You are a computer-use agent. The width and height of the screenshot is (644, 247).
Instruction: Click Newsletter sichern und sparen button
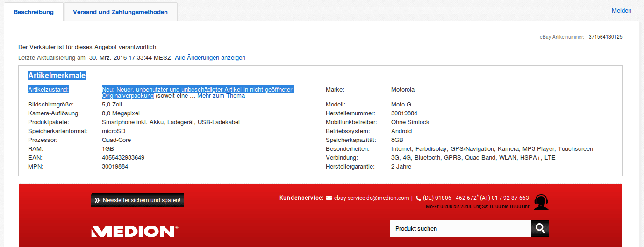point(137,200)
